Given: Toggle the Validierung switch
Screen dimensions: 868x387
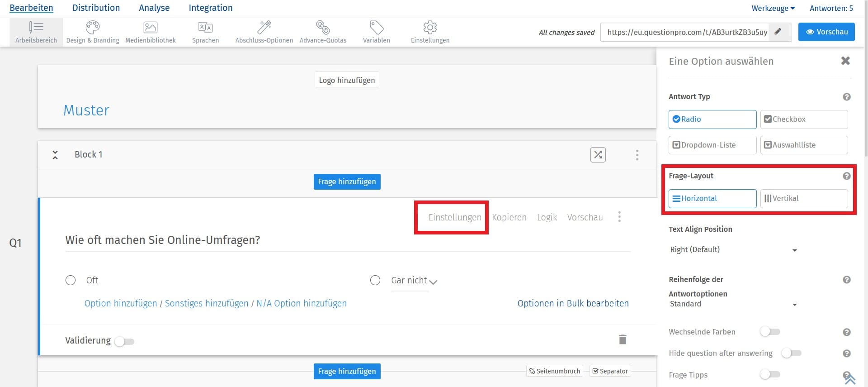Looking at the screenshot, I should point(124,341).
